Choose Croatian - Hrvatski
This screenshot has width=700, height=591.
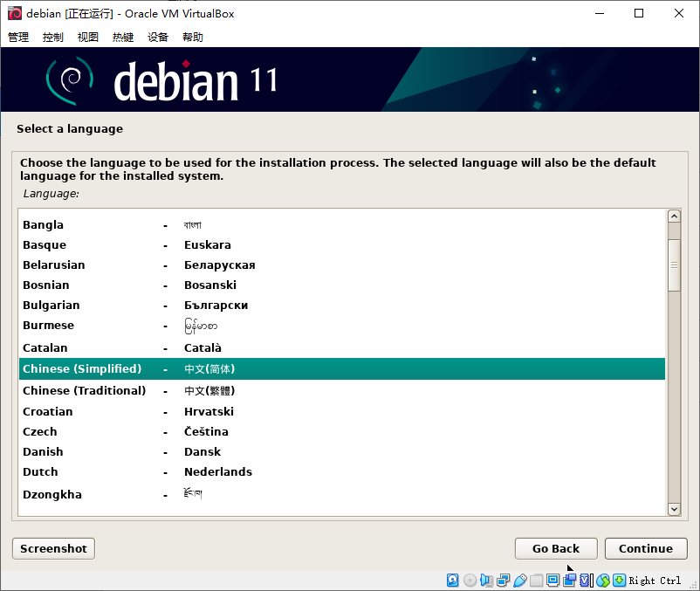[x=342, y=411]
